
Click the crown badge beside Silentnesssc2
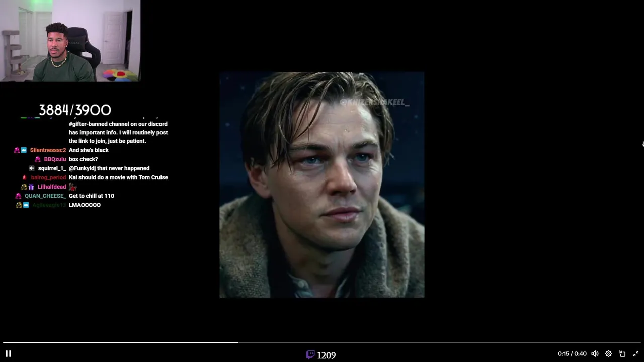pyautogui.click(x=24, y=150)
